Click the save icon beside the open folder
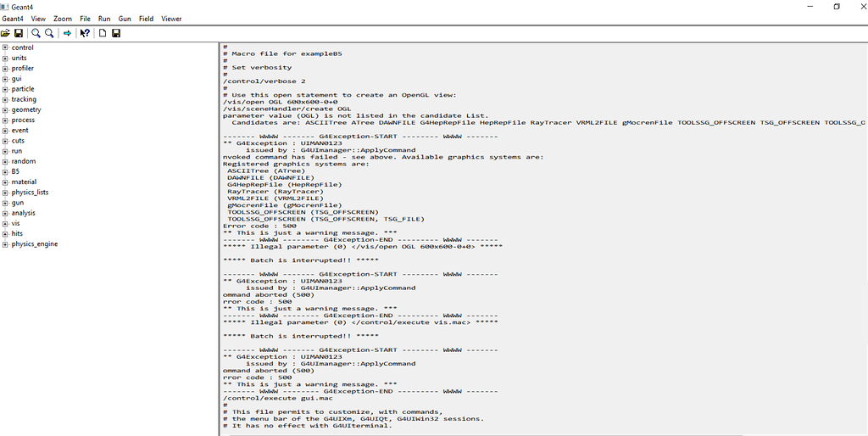The image size is (868, 436). 19,33
